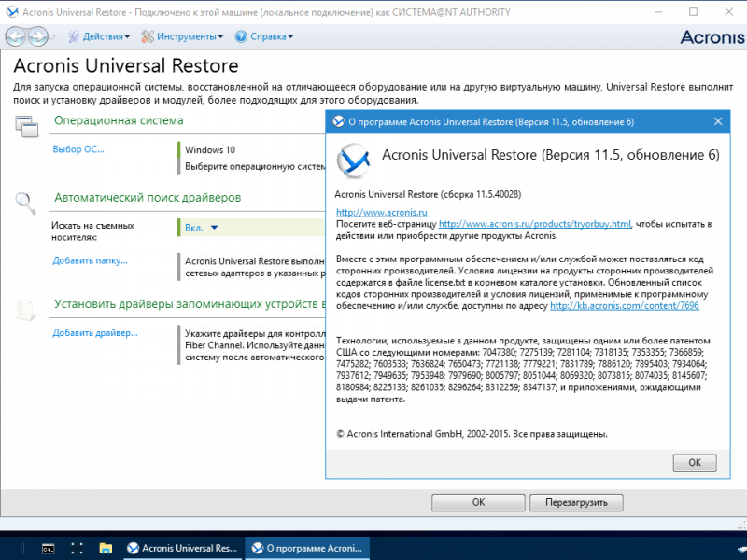The height and width of the screenshot is (560, 747).
Task: Go forward with the right navigation arrow
Action: pyautogui.click(x=37, y=36)
